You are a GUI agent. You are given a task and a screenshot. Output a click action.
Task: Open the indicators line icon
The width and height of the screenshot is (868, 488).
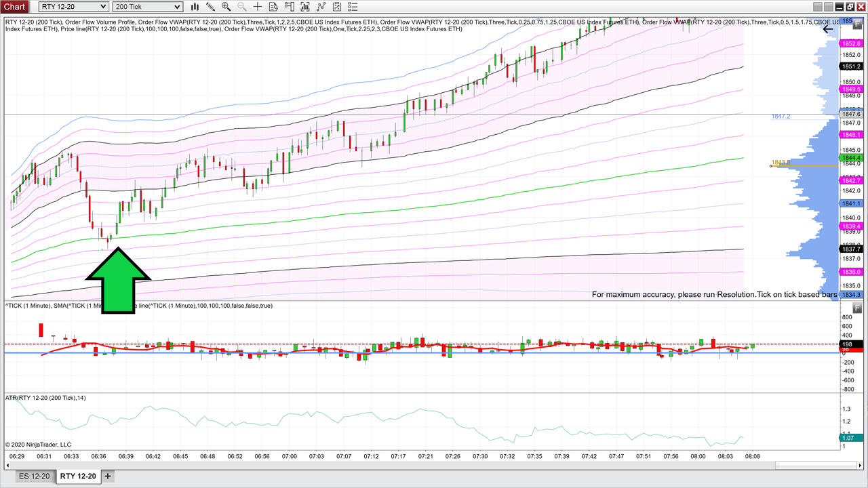point(320,7)
